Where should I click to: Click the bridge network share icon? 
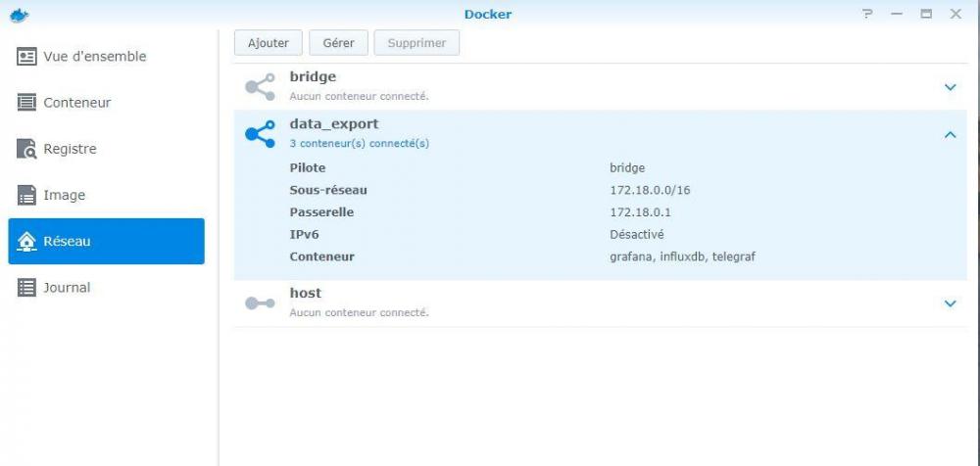pyautogui.click(x=260, y=87)
